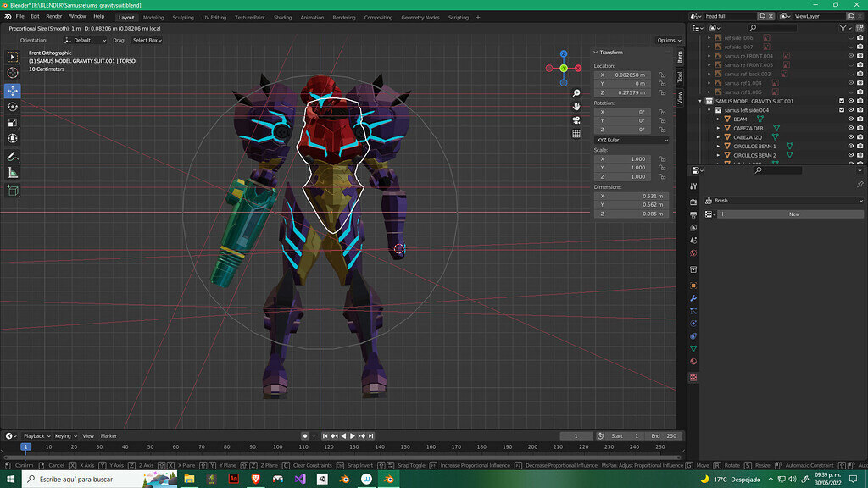This screenshot has width=868, height=488.
Task: Open the XYZ Euler rotation mode dropdown
Action: click(631, 140)
